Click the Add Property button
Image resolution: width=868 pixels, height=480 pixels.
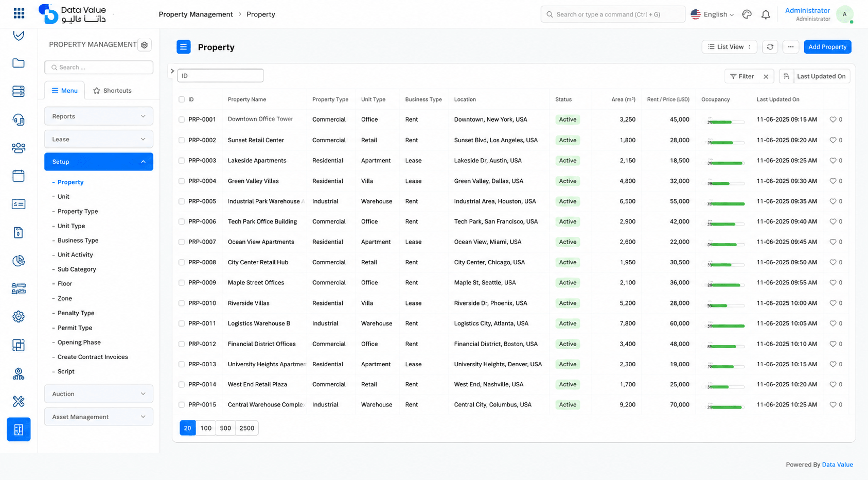pyautogui.click(x=827, y=47)
